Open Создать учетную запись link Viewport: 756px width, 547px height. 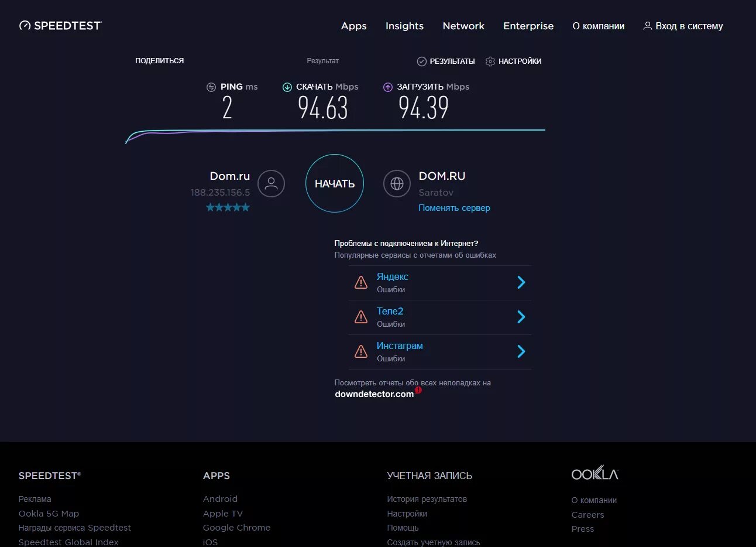click(x=433, y=542)
